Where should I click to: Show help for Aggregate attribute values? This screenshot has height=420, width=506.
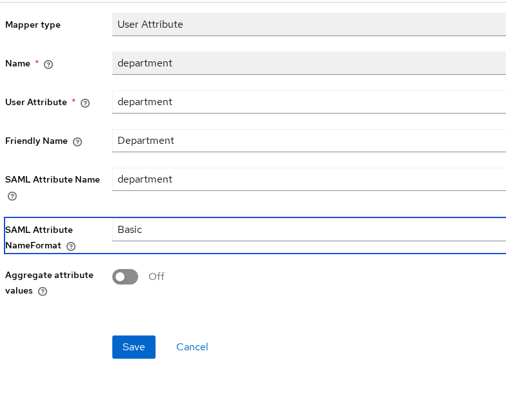(43, 292)
